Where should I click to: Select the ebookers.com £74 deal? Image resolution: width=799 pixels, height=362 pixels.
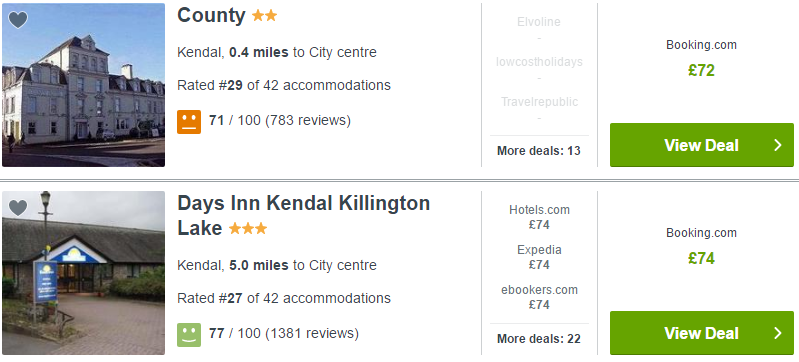539,297
